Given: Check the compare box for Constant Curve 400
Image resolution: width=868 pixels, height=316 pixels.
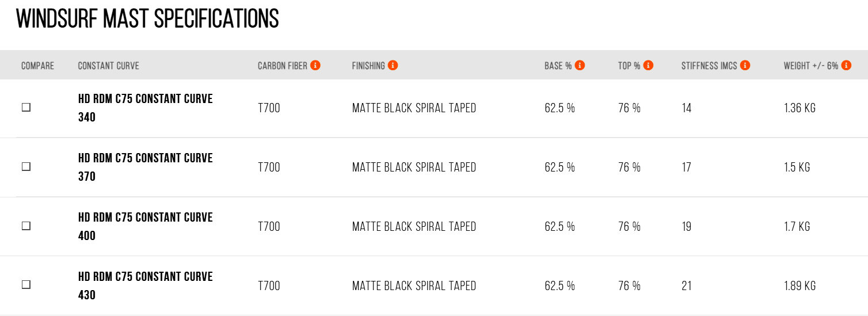Looking at the screenshot, I should (x=26, y=226).
